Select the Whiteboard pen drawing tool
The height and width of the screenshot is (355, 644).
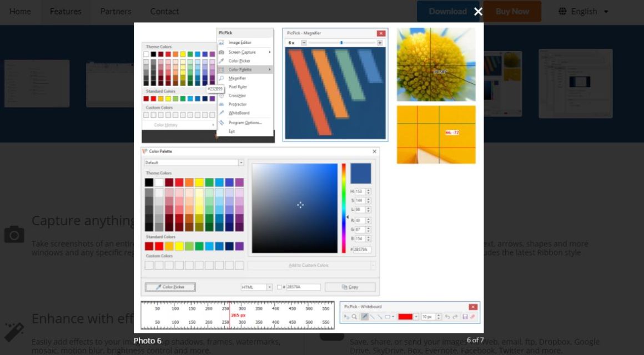tap(364, 317)
